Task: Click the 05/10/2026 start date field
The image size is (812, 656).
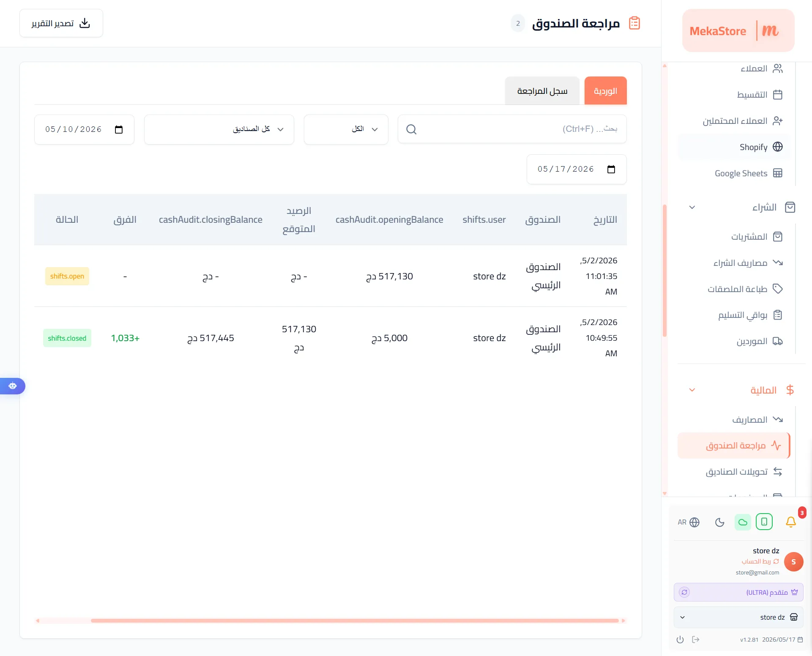Action: tap(84, 129)
